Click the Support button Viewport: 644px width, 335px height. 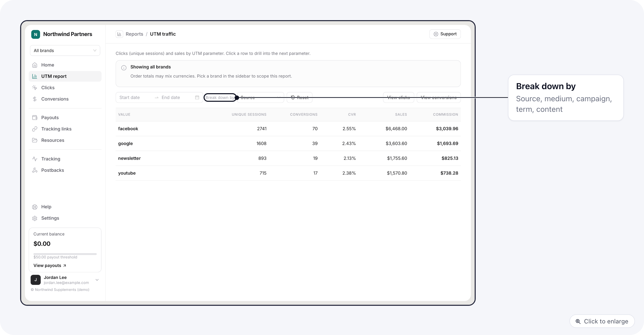coord(445,34)
